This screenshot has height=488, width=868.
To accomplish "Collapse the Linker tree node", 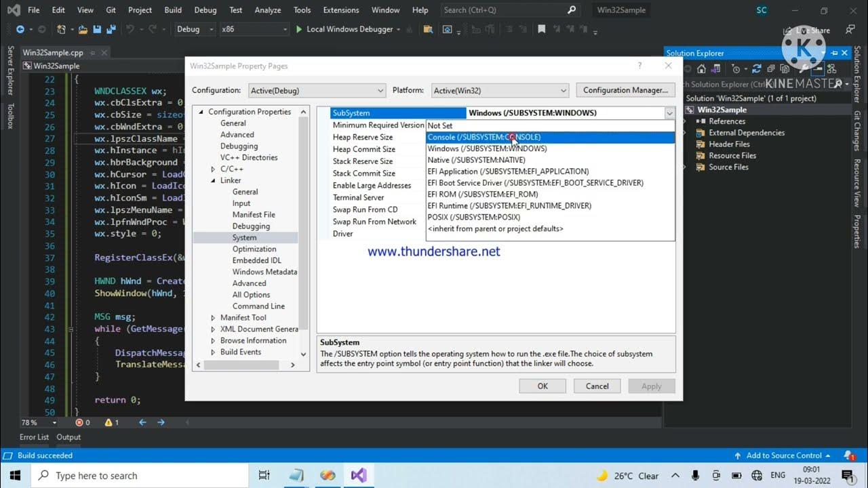I will point(213,180).
